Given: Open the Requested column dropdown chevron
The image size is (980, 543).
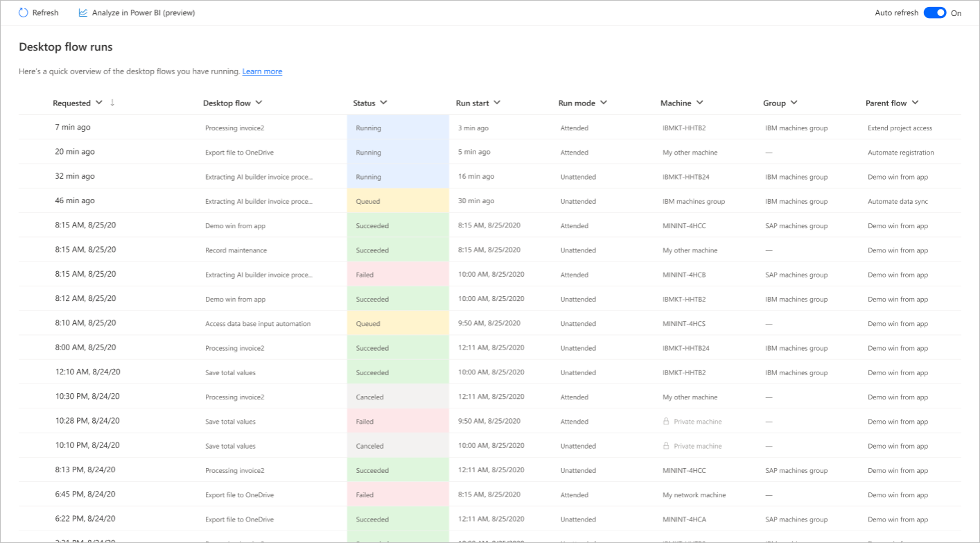Looking at the screenshot, I should [x=99, y=103].
